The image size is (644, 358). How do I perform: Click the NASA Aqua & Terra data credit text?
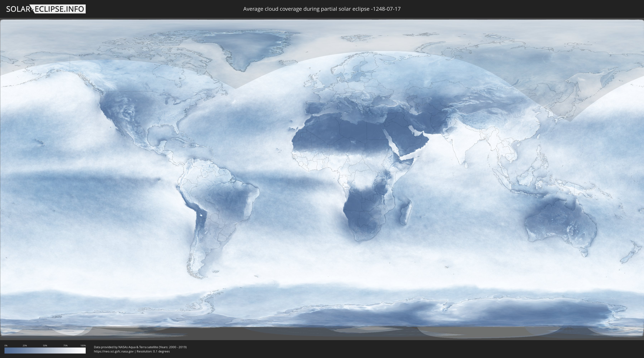click(x=140, y=347)
